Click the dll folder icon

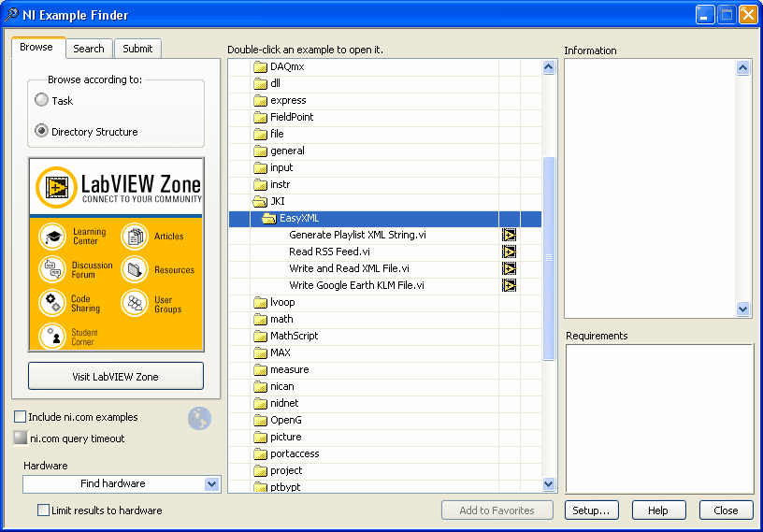point(260,84)
